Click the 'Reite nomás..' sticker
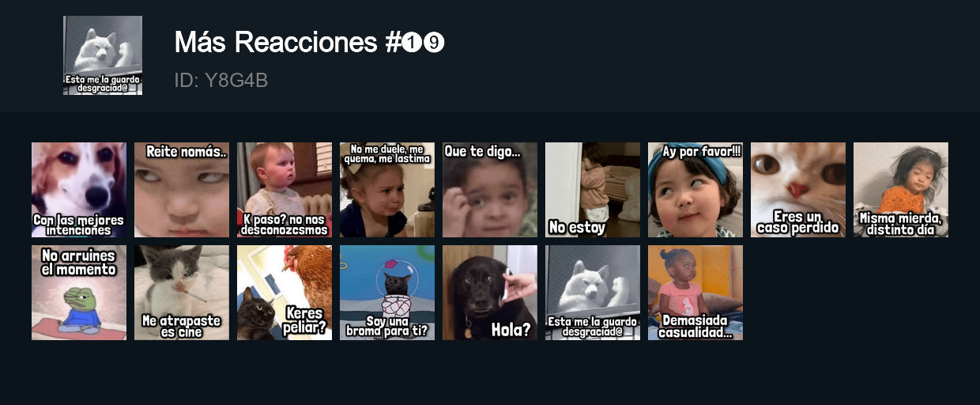Viewport: 980px width, 405px height. coord(182,190)
